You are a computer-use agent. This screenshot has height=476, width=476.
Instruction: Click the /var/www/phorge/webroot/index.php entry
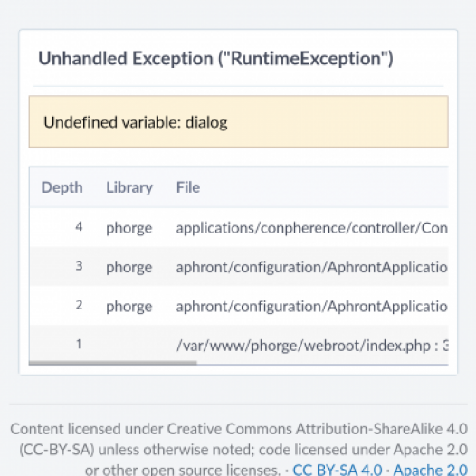[312, 346]
